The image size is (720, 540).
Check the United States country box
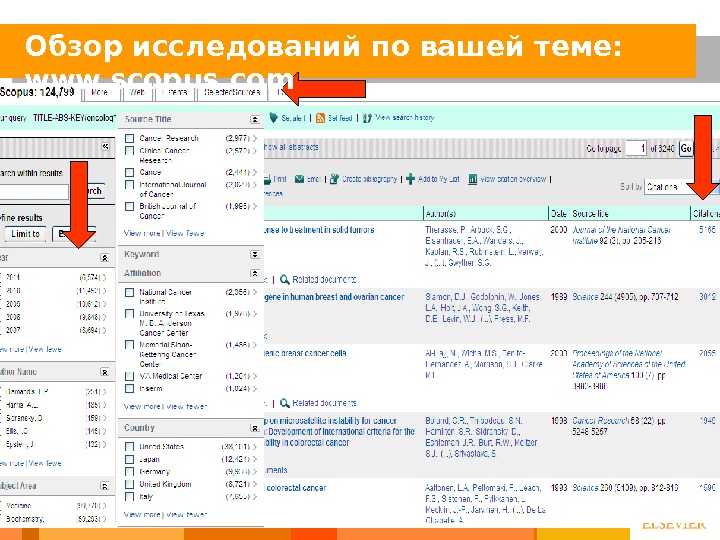(129, 446)
